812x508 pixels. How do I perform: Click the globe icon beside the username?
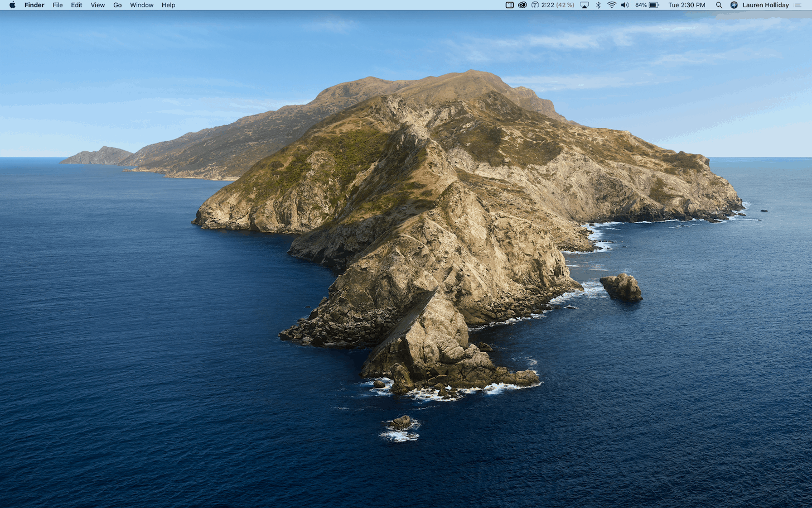click(x=733, y=5)
